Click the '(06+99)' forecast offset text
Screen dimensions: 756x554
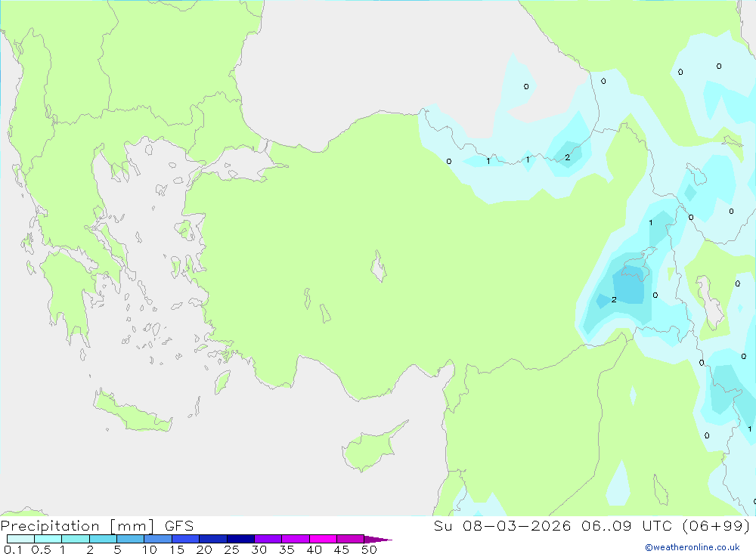(717, 526)
